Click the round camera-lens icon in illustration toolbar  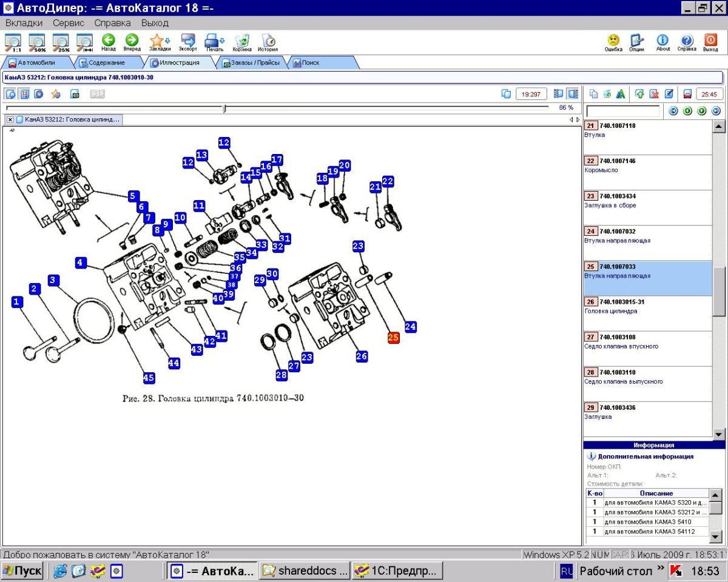click(x=38, y=94)
